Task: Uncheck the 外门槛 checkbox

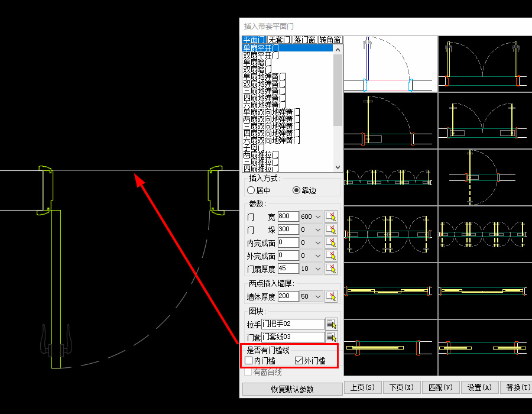Action: (x=299, y=361)
